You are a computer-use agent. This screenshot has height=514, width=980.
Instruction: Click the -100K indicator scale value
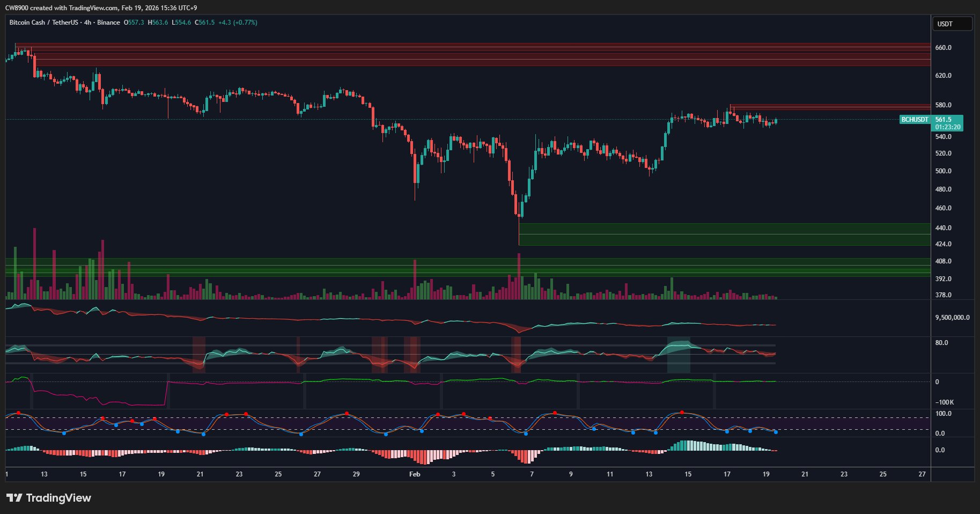coord(945,402)
